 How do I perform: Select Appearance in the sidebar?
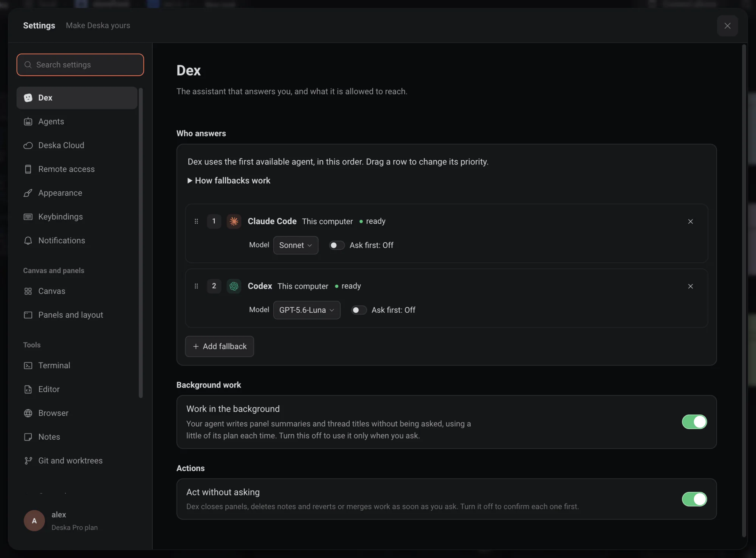[77, 193]
